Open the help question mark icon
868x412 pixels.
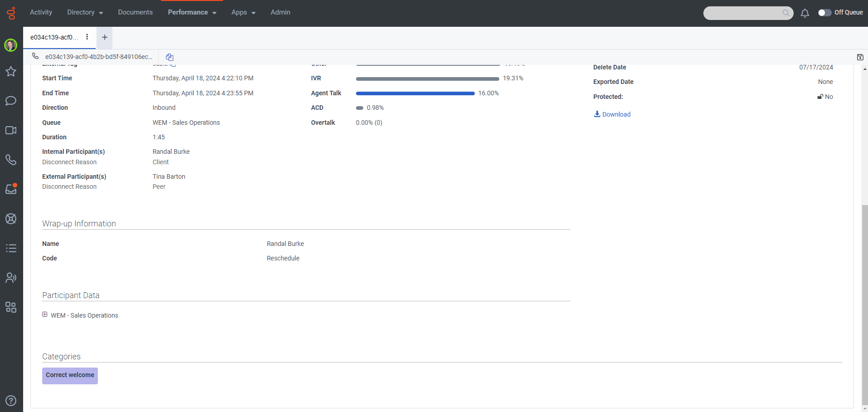click(x=11, y=401)
